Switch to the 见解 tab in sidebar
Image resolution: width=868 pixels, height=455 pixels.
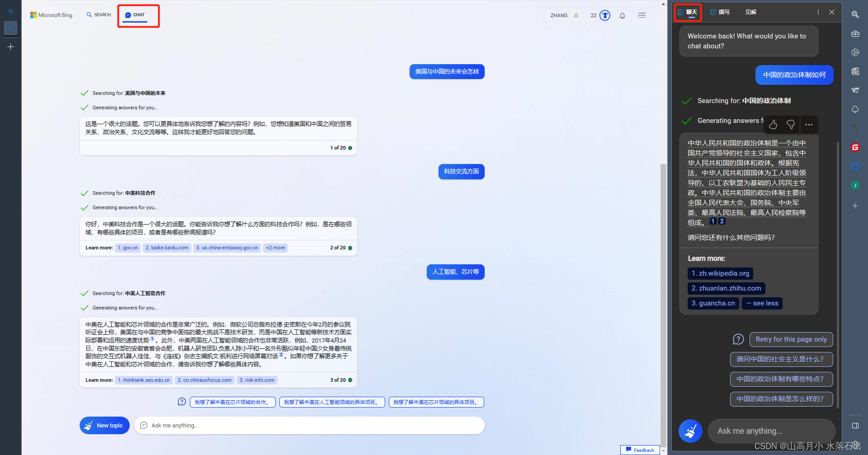tap(750, 12)
